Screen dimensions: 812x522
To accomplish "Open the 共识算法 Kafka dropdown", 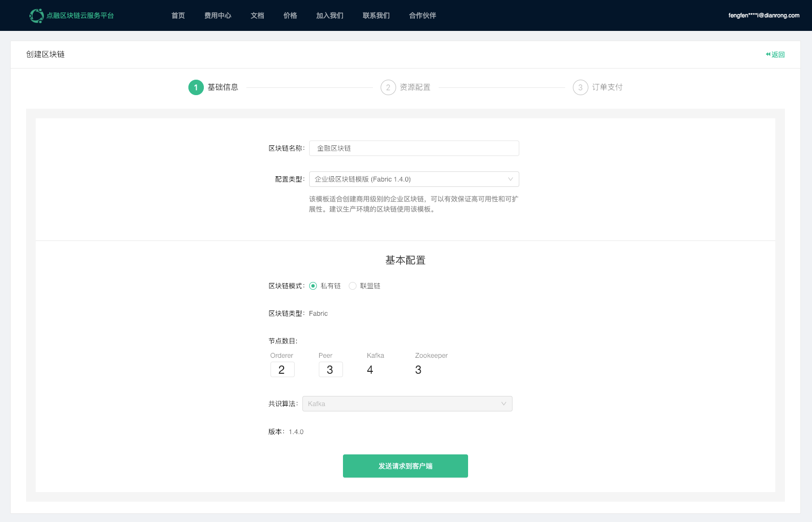I will pyautogui.click(x=407, y=404).
